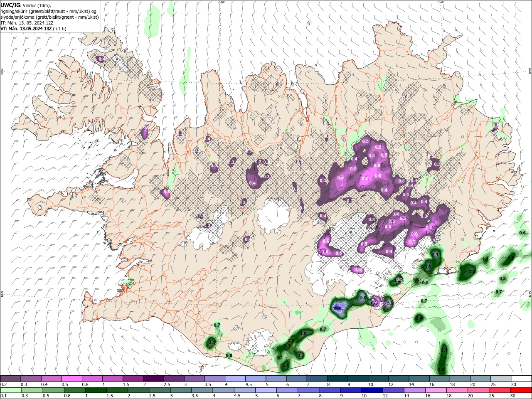Click upper legend row swatch labeled 0.2
The width and height of the screenshot is (532, 399).
(x=10, y=379)
